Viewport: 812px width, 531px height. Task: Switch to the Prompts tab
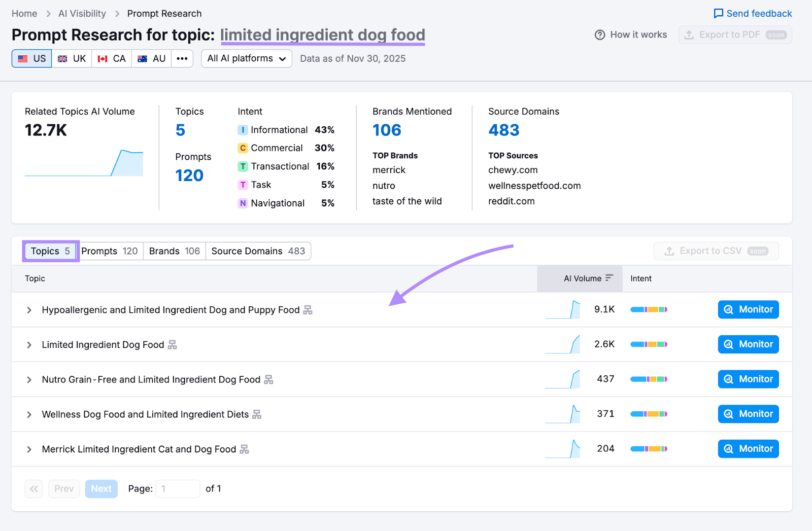[x=110, y=251]
